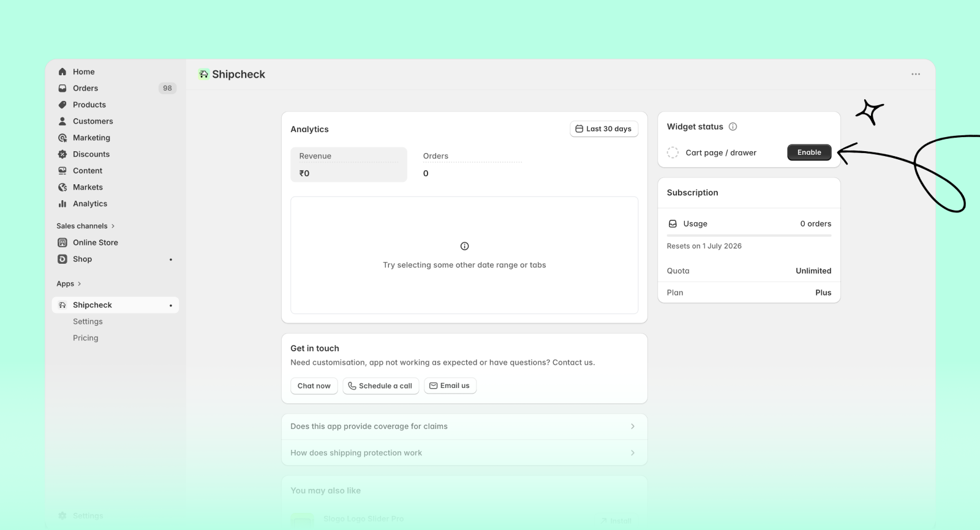Screen dimensions: 980x530
Task: Click the Shipcheck pin dot in sidebar
Action: click(171, 305)
